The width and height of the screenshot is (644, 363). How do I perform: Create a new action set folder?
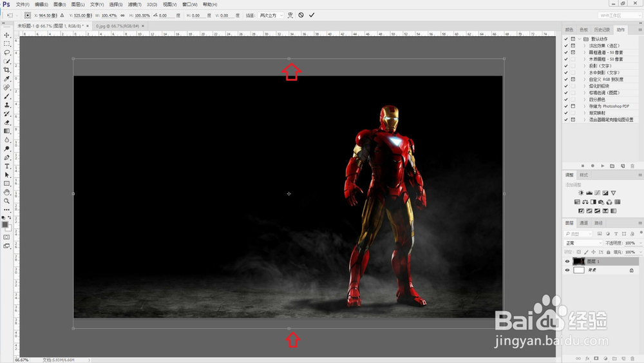click(x=612, y=166)
